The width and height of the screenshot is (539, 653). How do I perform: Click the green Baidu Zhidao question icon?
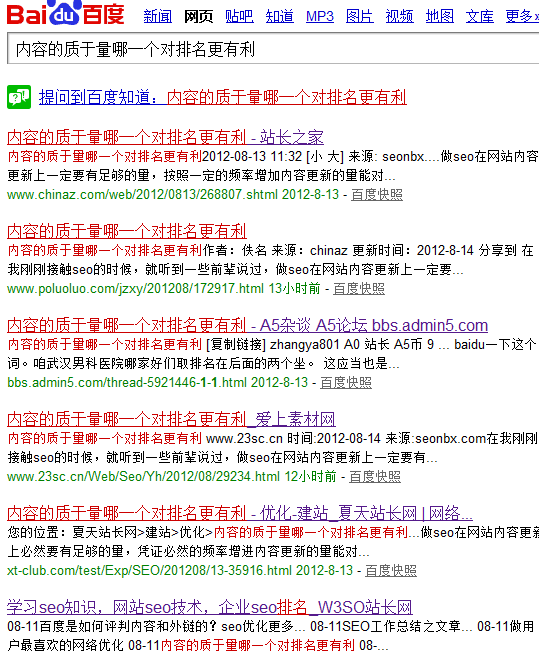pyautogui.click(x=19, y=97)
